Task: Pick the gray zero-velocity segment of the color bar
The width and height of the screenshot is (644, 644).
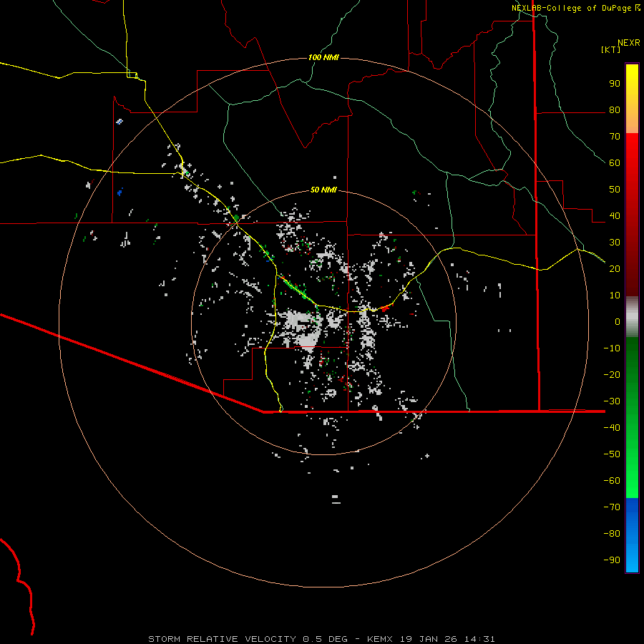Action: (x=632, y=318)
